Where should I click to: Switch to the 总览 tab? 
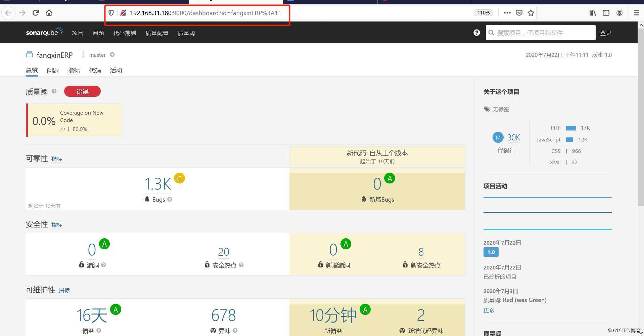[x=32, y=70]
